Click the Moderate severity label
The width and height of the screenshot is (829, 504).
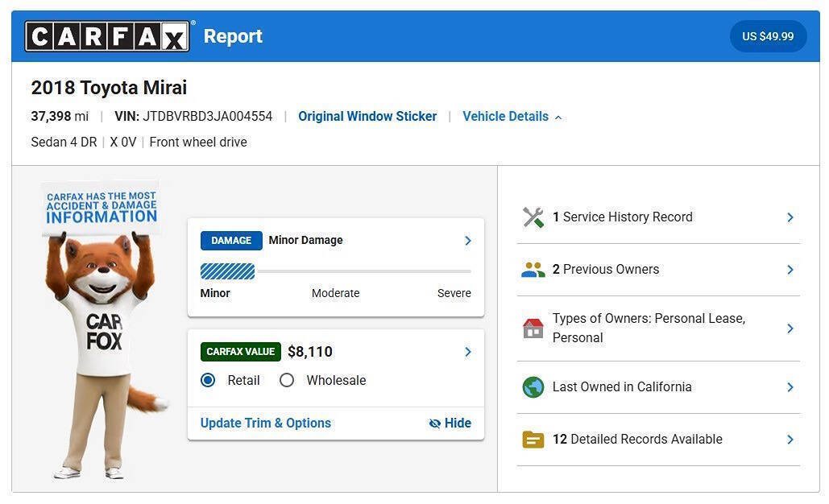tap(336, 293)
